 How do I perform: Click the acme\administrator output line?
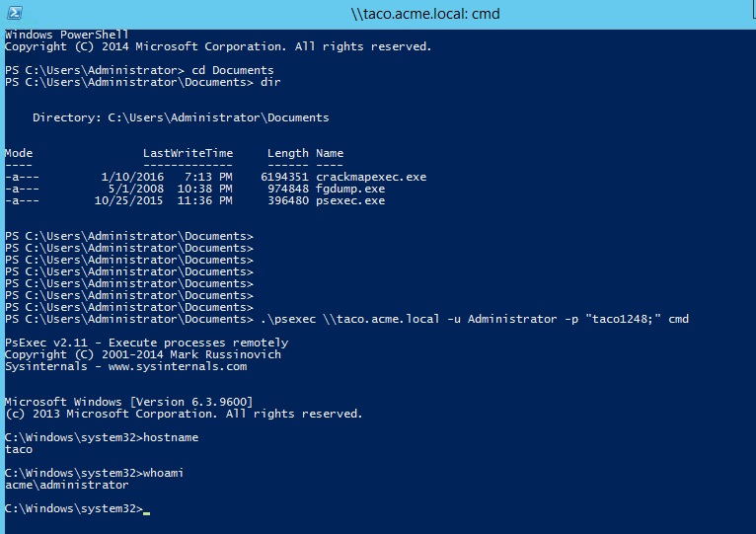point(66,485)
